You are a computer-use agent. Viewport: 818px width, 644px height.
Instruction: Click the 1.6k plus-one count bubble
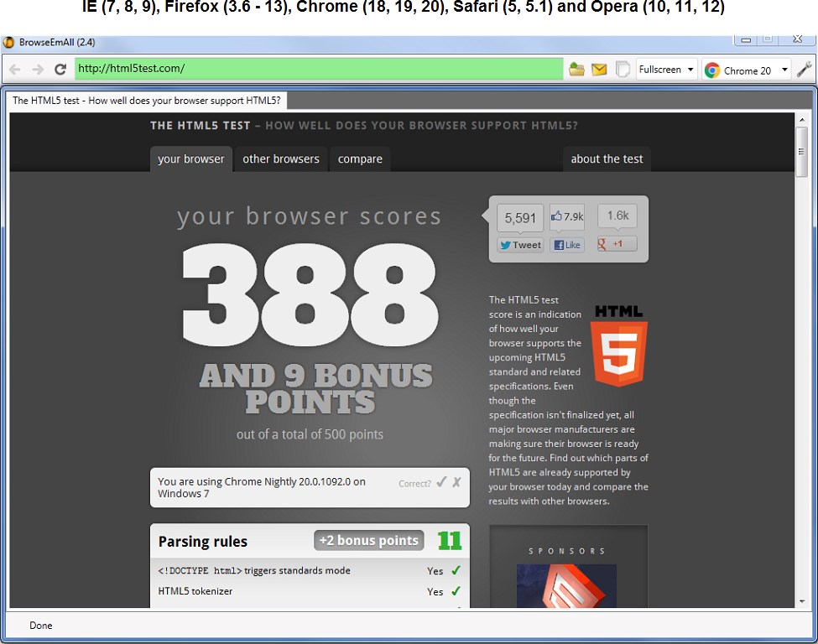coord(617,216)
